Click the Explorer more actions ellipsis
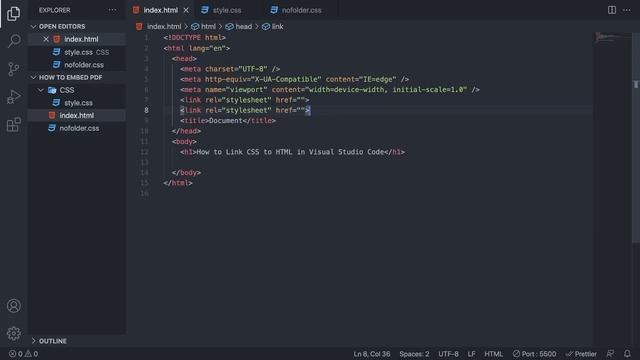640x360 pixels. [112, 10]
